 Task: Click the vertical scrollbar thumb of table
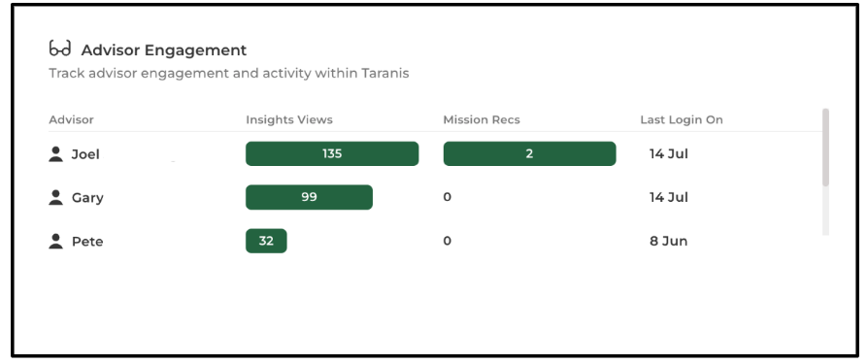point(826,148)
